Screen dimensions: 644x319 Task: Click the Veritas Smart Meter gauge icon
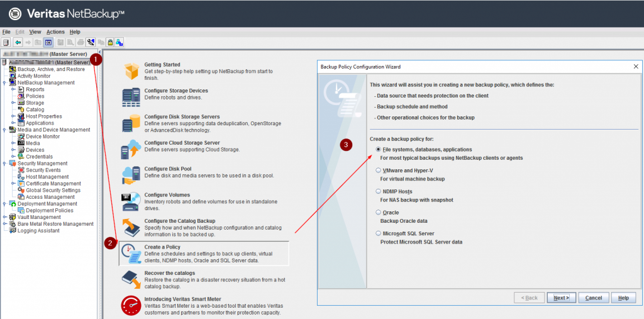131,305
